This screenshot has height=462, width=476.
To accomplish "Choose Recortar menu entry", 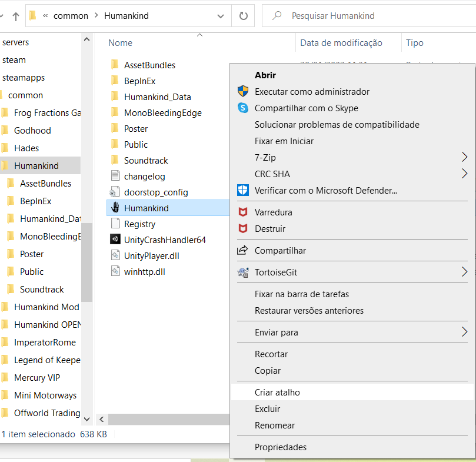I will tap(352, 354).
